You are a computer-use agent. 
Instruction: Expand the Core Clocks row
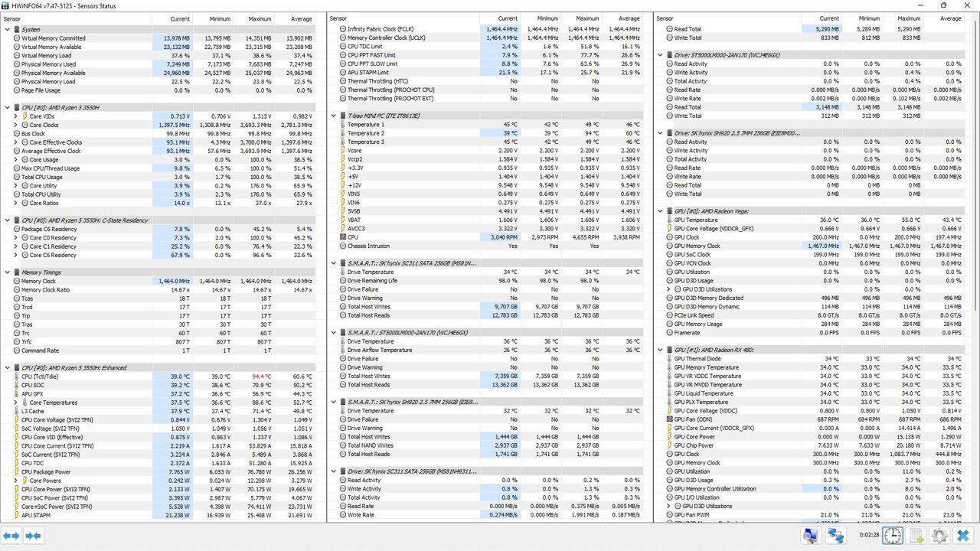[x=15, y=125]
